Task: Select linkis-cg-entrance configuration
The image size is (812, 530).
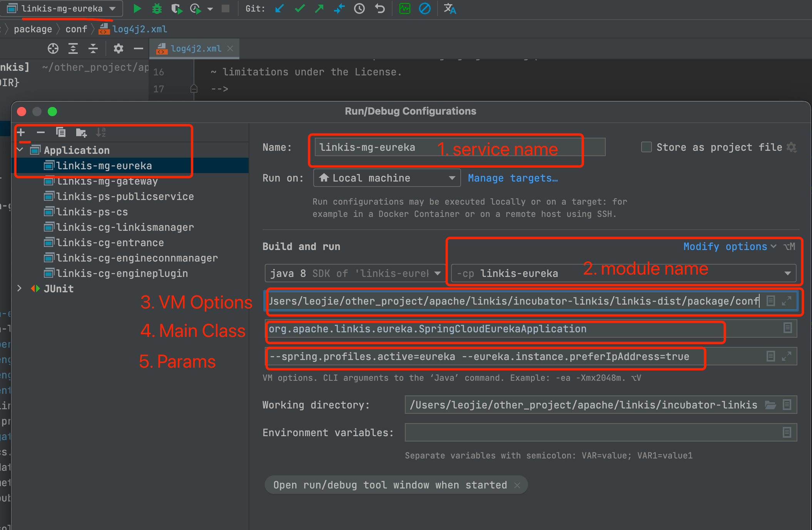Action: [x=110, y=243]
